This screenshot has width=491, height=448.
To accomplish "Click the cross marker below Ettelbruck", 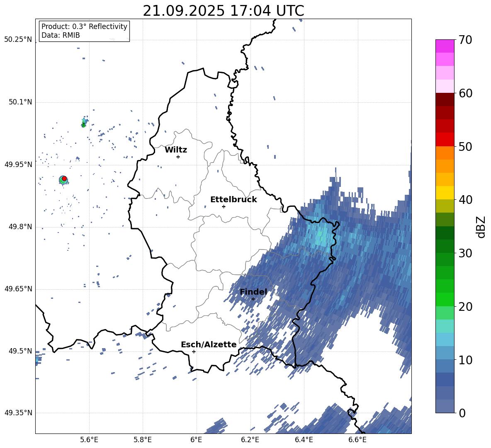I will pyautogui.click(x=224, y=206).
